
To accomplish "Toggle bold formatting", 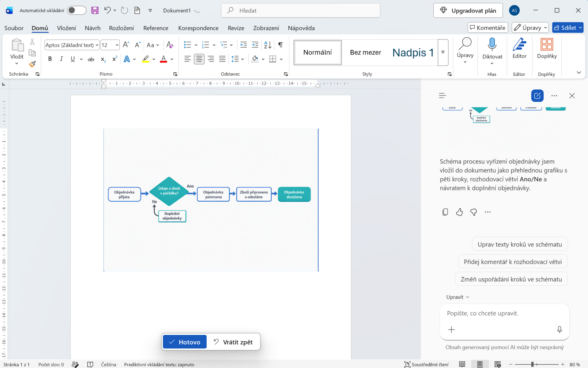I will pos(50,59).
